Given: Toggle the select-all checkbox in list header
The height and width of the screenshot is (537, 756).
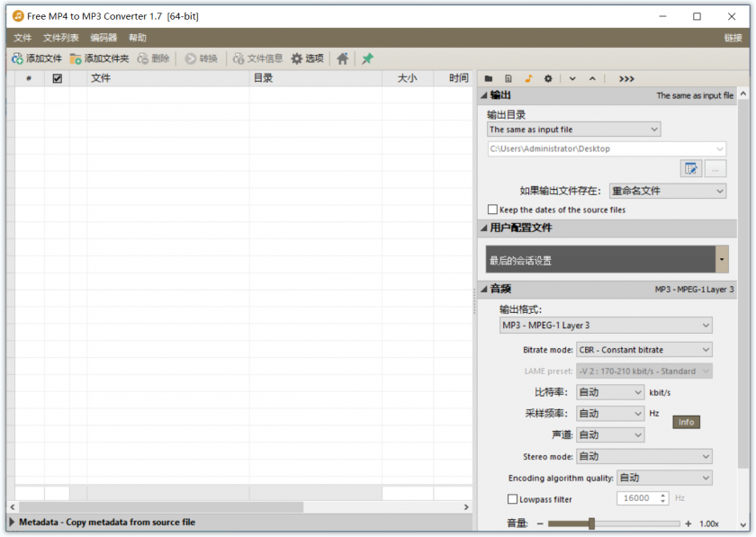Looking at the screenshot, I should click(58, 78).
